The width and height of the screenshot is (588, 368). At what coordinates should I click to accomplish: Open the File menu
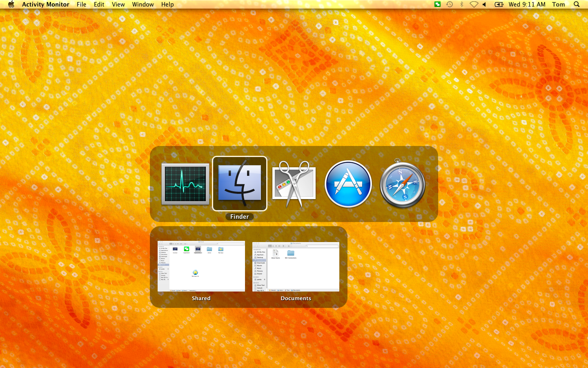(82, 4)
